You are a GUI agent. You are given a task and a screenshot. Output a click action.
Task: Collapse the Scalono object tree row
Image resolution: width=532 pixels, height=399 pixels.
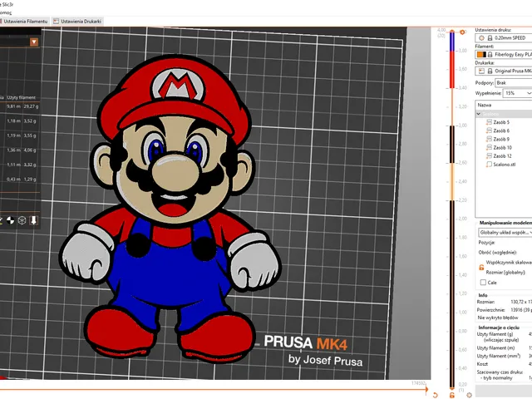pyautogui.click(x=479, y=114)
